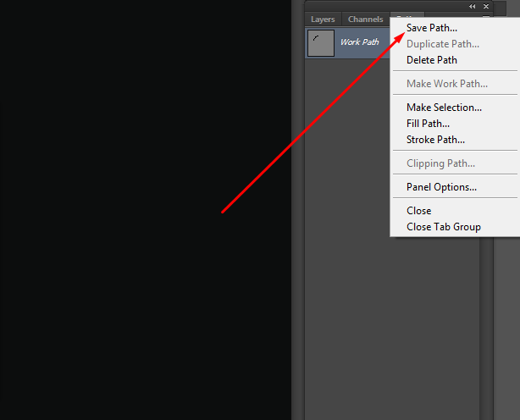Screen dimensions: 520x420
Task: Choose Close in the panel menu
Action: coord(418,211)
